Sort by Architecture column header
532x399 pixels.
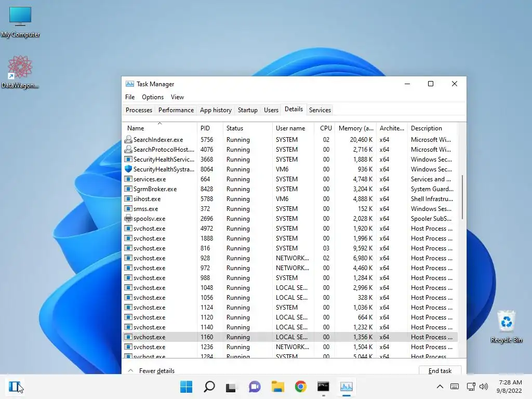coord(392,128)
